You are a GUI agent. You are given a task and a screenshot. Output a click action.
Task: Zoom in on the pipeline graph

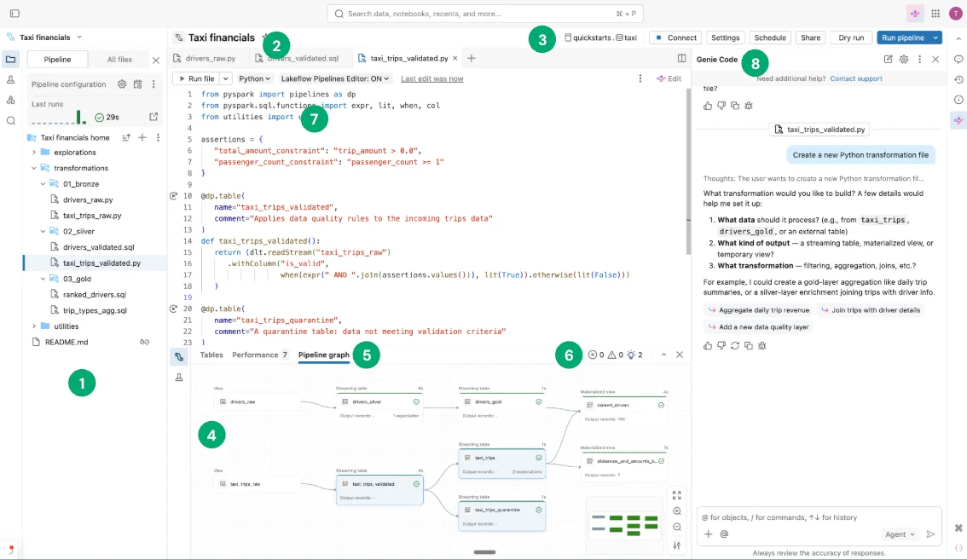676,511
